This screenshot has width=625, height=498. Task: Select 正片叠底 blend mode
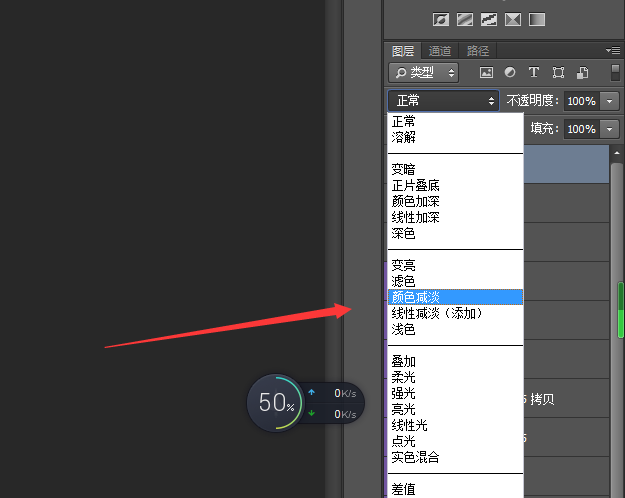click(455, 185)
